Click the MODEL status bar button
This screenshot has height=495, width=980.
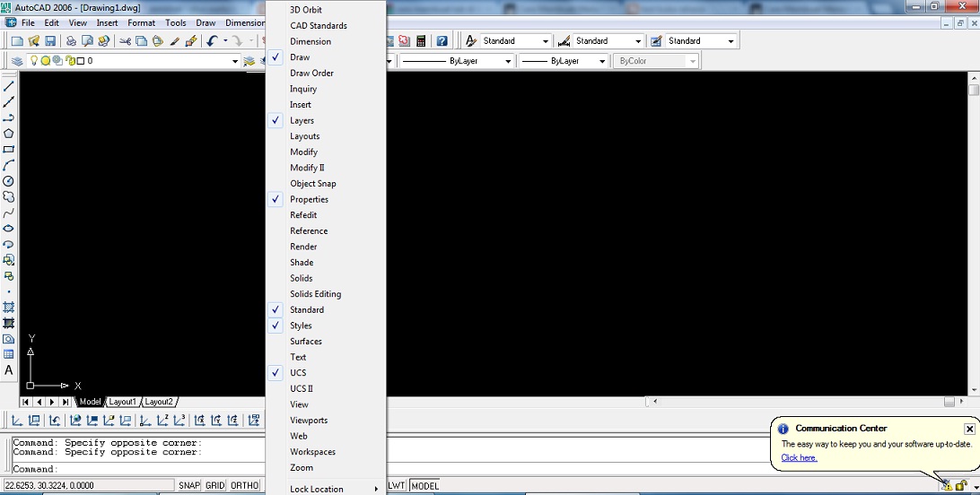pos(425,486)
